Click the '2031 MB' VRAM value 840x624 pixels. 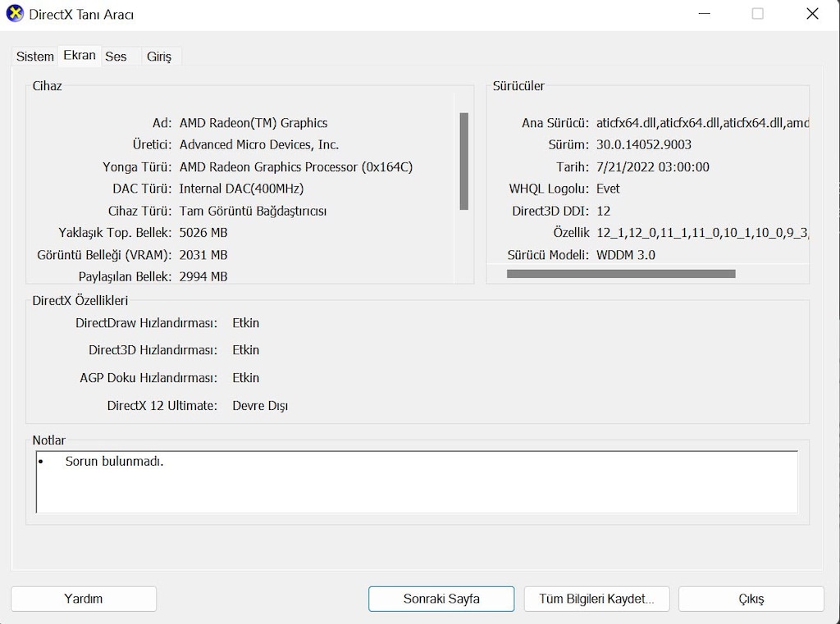[x=203, y=255]
